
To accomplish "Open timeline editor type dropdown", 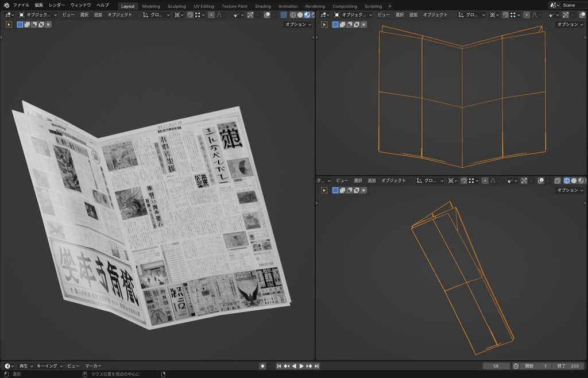I will pyautogui.click(x=9, y=366).
